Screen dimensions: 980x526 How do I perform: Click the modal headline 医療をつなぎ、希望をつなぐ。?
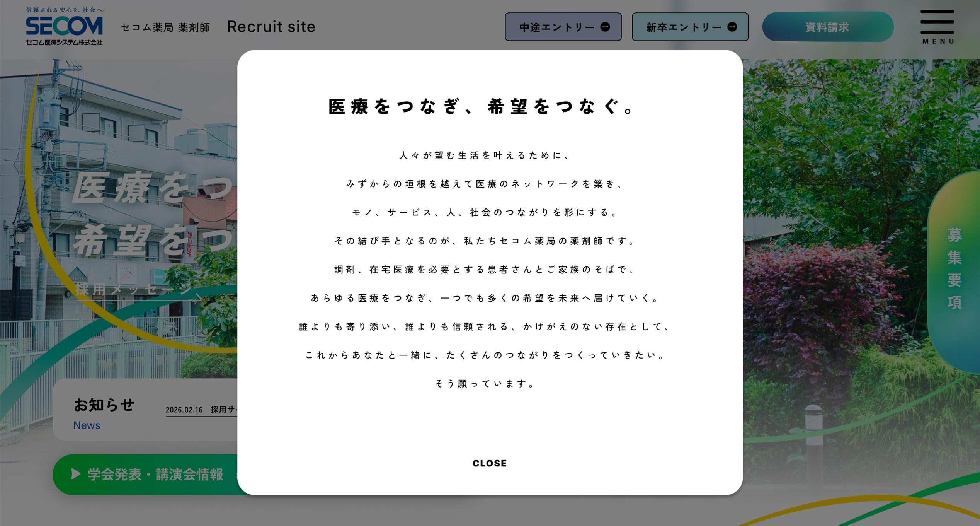click(x=480, y=107)
